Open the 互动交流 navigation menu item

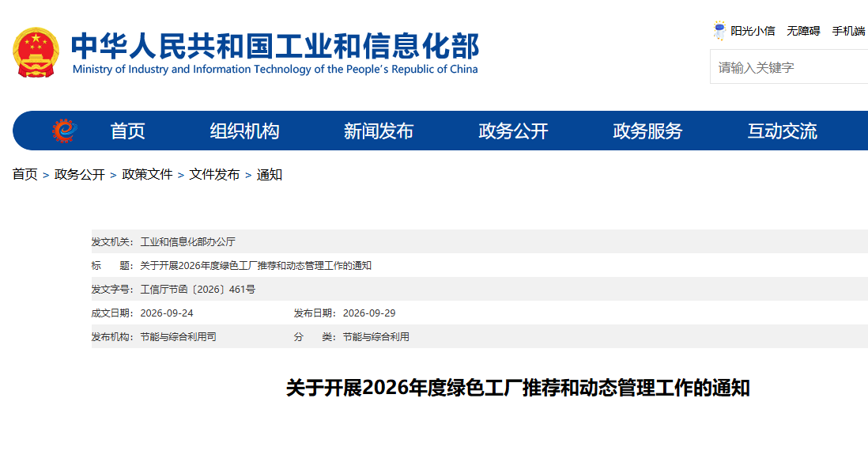pos(782,131)
